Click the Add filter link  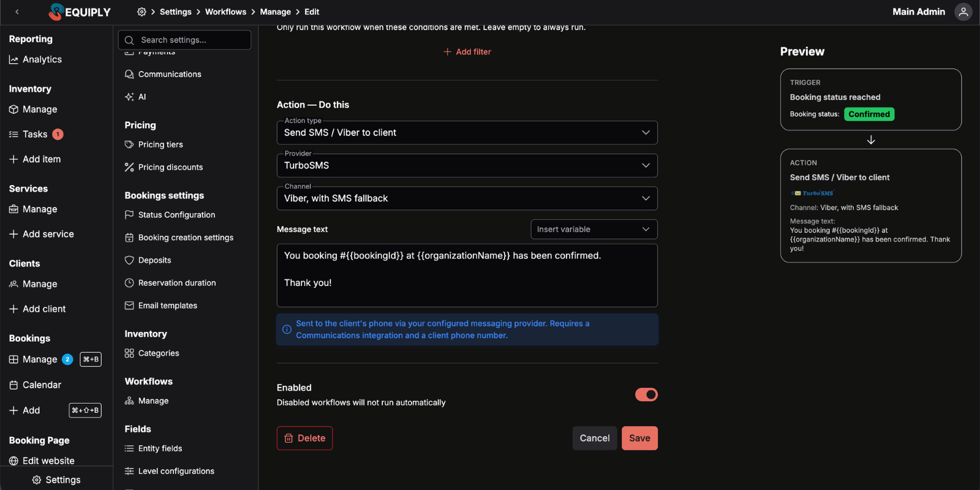click(467, 52)
